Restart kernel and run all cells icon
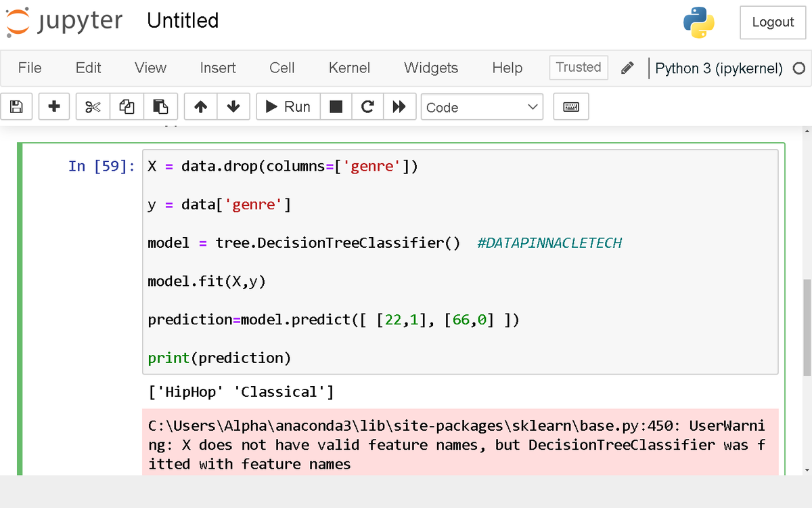 399,107
